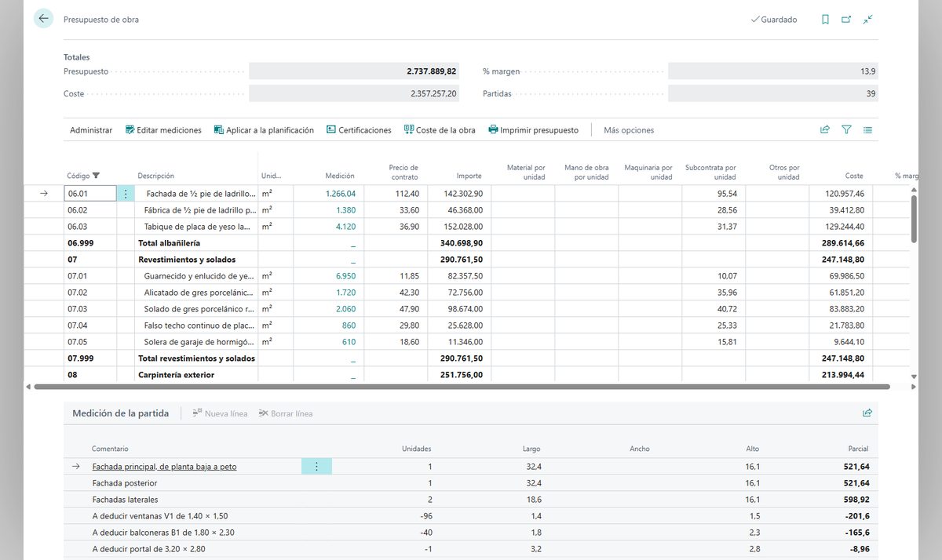Screen dimensions: 942x560
Task: Open Editar mediciones action
Action: pyautogui.click(x=163, y=130)
